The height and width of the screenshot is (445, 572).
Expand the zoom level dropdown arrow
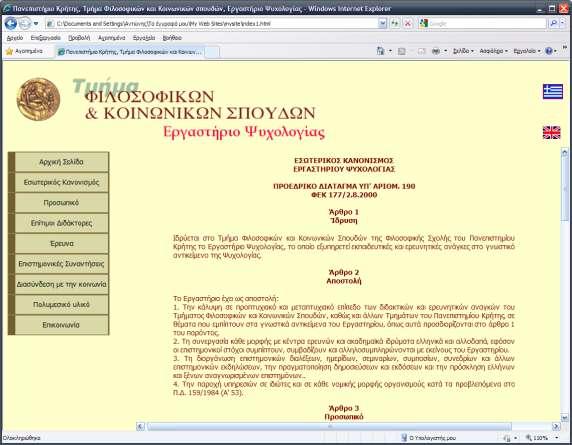pyautogui.click(x=557, y=438)
